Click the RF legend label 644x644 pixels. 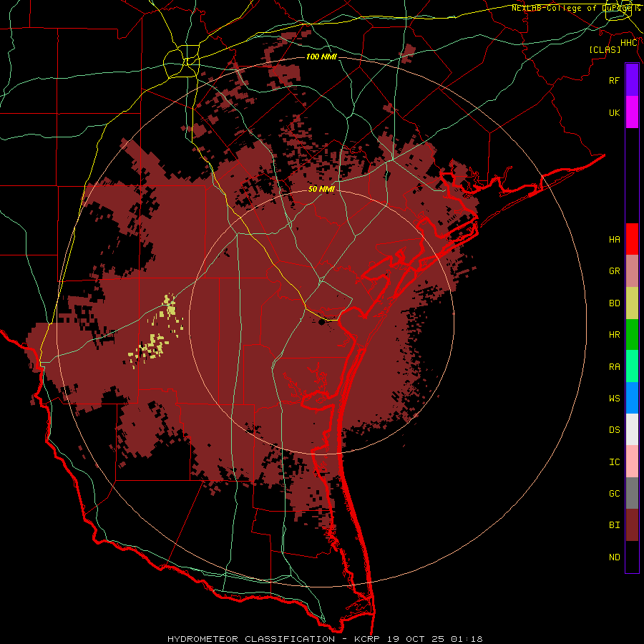[614, 80]
